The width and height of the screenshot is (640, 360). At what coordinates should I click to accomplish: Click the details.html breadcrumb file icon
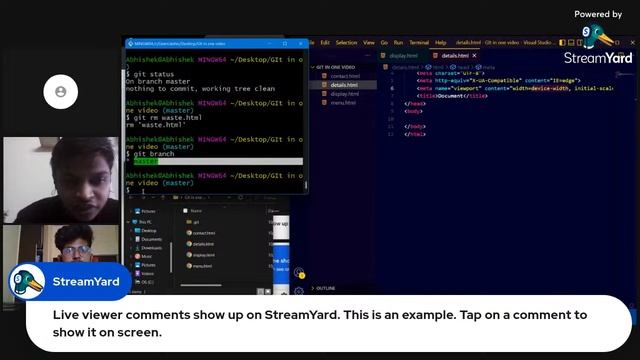(x=385, y=67)
